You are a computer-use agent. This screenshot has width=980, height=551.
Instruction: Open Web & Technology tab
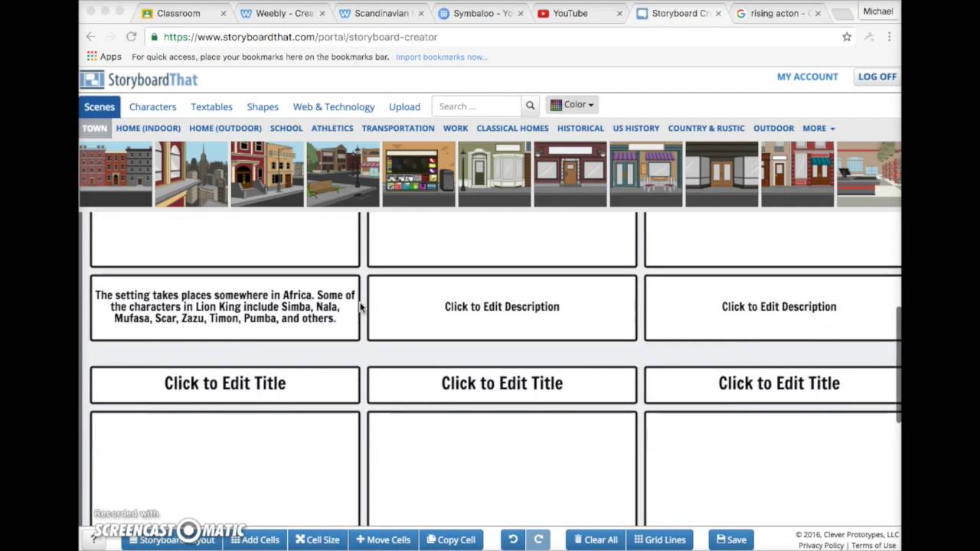pyautogui.click(x=334, y=107)
